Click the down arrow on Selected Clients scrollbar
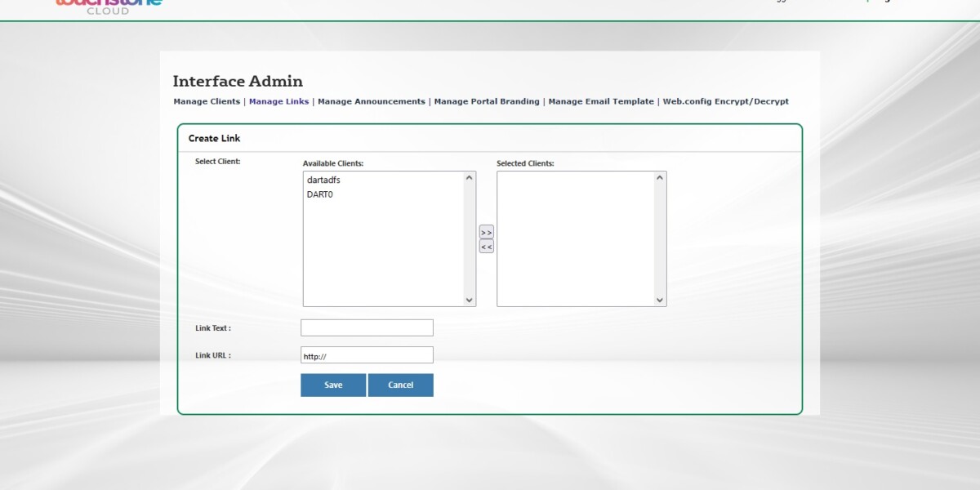 [659, 300]
